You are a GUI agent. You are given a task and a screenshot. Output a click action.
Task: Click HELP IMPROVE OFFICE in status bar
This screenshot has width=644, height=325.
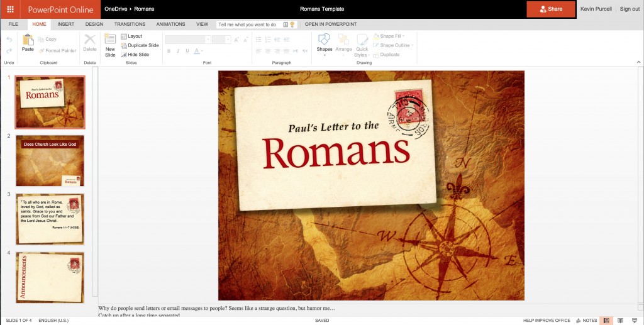click(x=547, y=321)
